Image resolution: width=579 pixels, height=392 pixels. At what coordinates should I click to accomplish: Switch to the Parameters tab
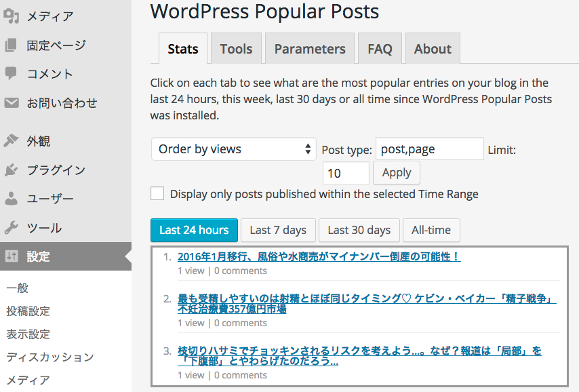point(310,49)
